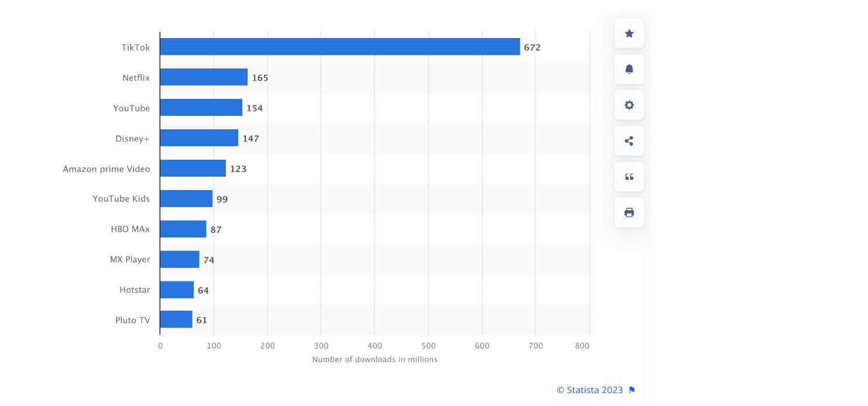Click the HBO MAx bar
This screenshot has width=868, height=406.
point(183,229)
